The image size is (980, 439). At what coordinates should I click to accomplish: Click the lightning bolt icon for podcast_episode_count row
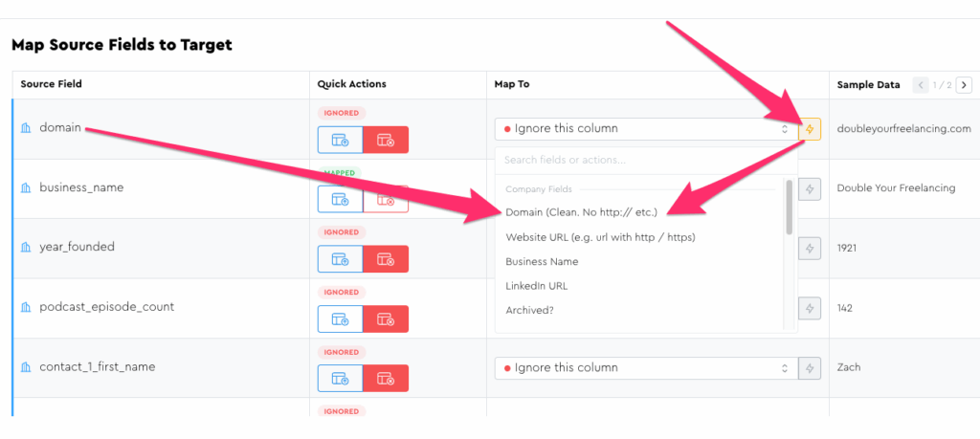tap(810, 308)
